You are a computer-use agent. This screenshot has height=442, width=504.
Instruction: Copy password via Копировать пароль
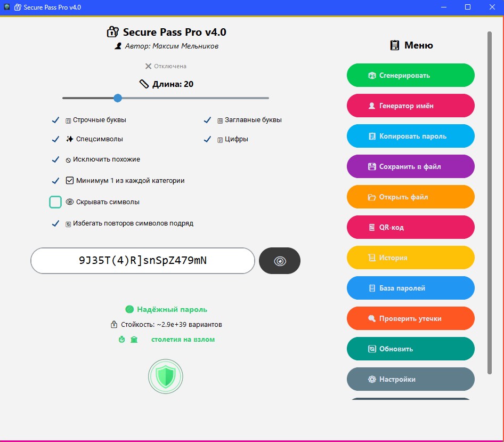410,136
